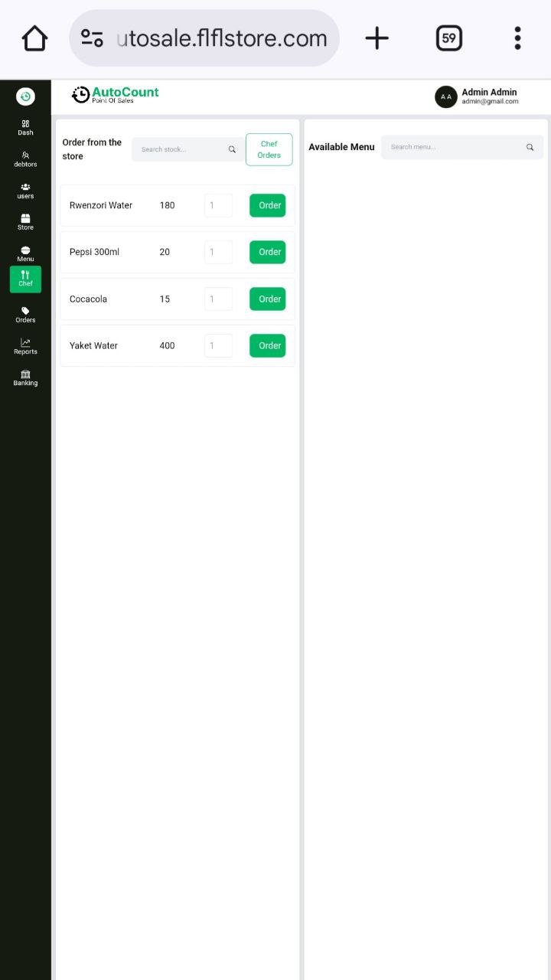Open the browser three-dot menu
Viewport: 551px width, 980px height.
[518, 38]
